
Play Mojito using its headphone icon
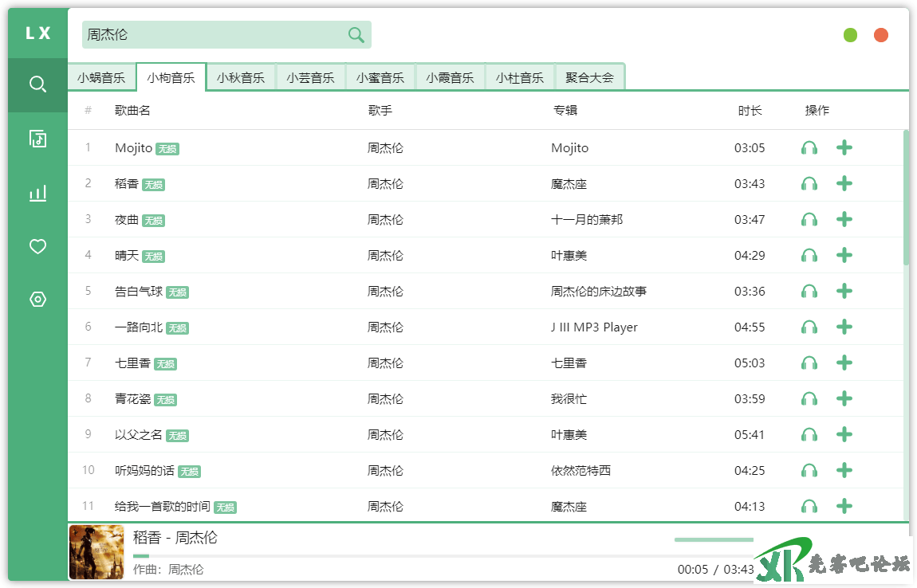coord(809,148)
